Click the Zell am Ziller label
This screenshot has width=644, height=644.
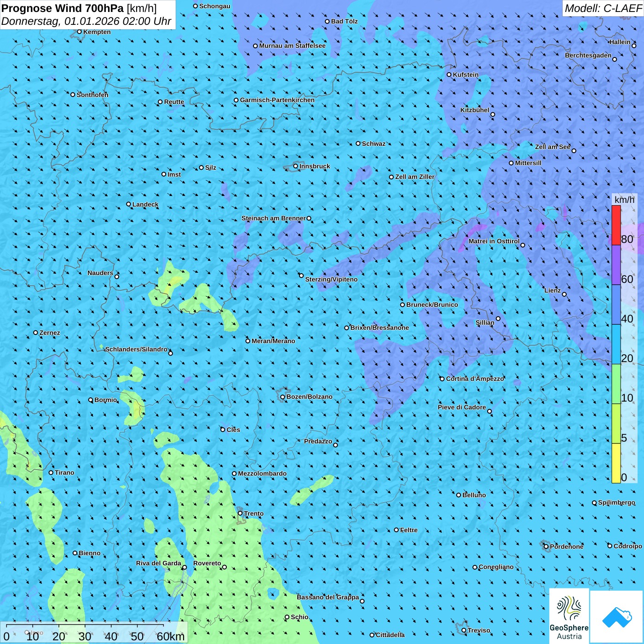(414, 177)
